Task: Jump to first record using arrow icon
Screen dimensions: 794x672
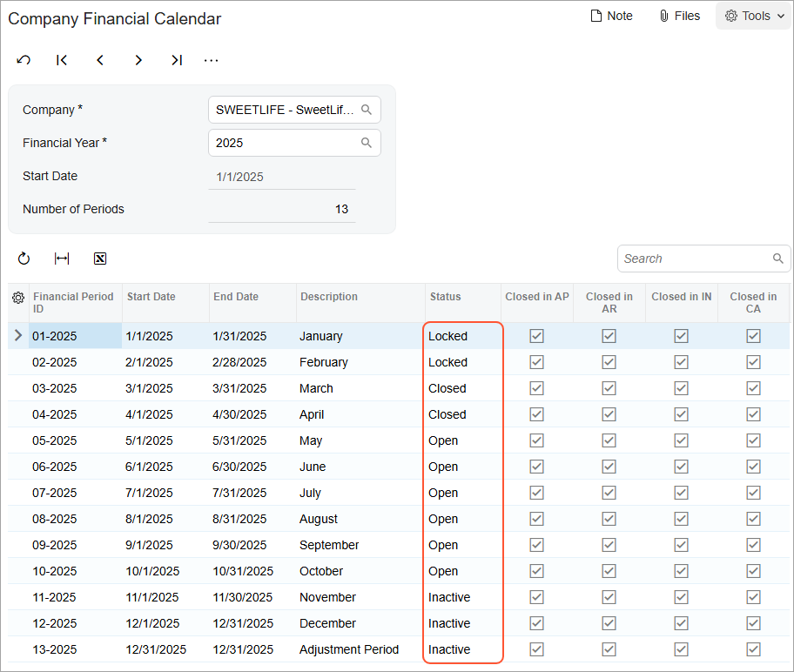Action: pyautogui.click(x=62, y=60)
